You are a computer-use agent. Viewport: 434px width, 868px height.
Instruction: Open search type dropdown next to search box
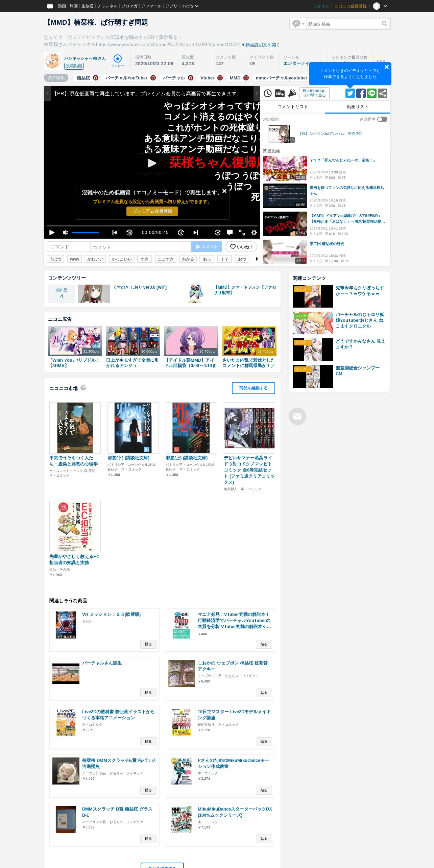pyautogui.click(x=298, y=24)
